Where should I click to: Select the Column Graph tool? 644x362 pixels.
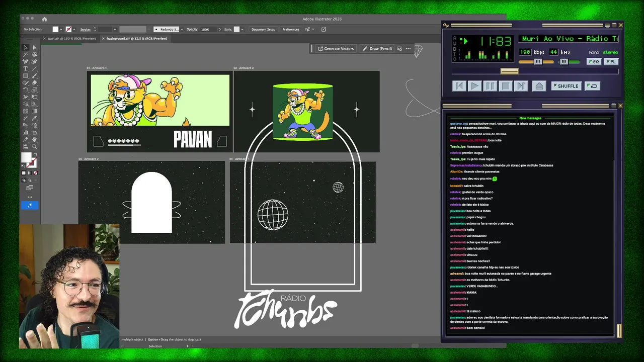(x=25, y=132)
